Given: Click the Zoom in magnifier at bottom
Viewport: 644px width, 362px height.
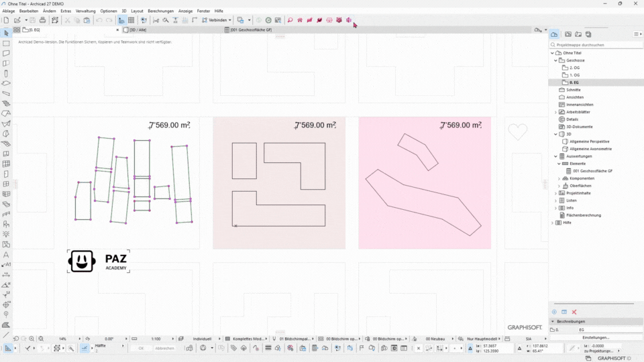Looking at the screenshot, I should [x=32, y=339].
